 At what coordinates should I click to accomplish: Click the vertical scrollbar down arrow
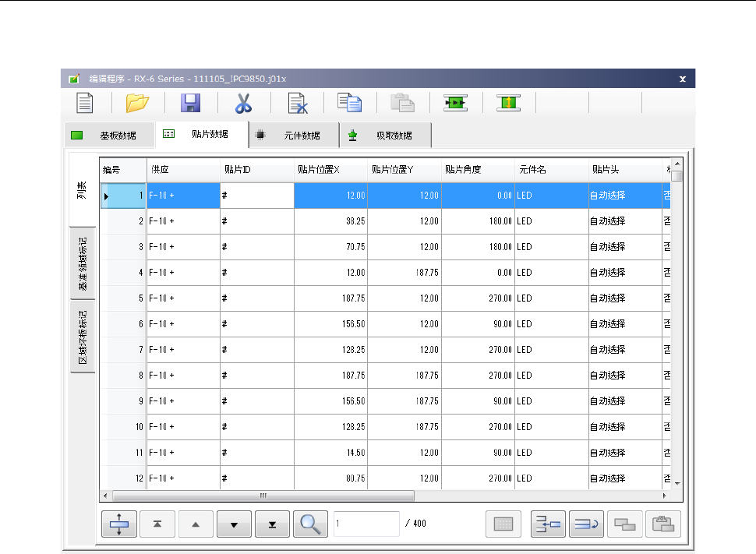pos(677,483)
